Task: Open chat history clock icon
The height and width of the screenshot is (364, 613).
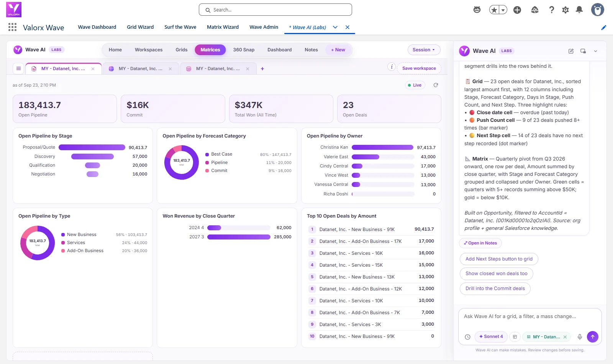Action: [x=467, y=337]
